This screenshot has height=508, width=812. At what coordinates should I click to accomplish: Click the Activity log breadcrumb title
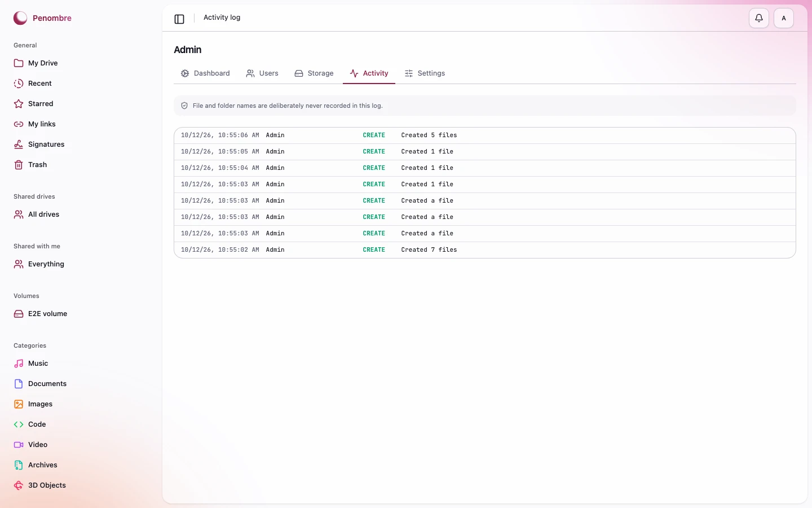point(222,17)
